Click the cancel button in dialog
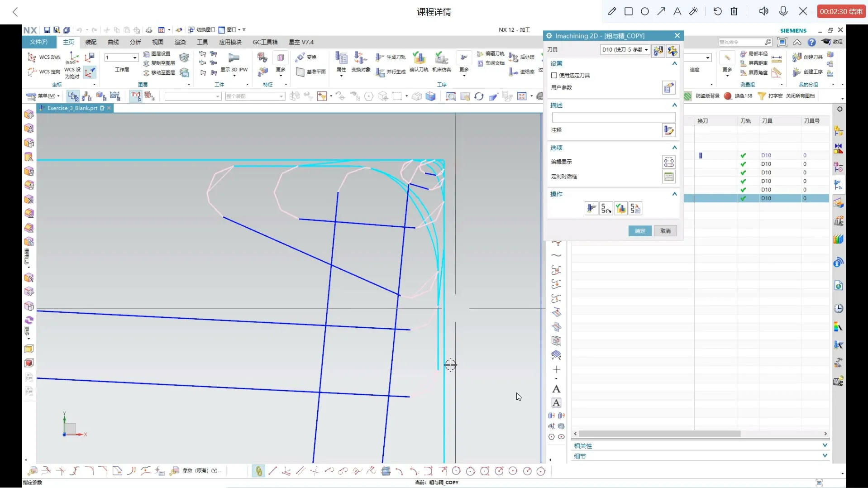Viewport: 868px width, 488px height. coord(665,231)
